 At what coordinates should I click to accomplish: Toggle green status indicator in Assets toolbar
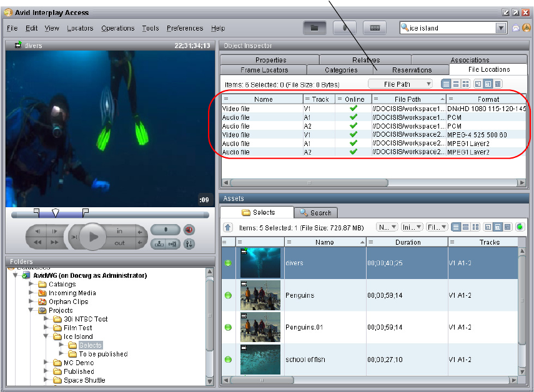(520, 227)
